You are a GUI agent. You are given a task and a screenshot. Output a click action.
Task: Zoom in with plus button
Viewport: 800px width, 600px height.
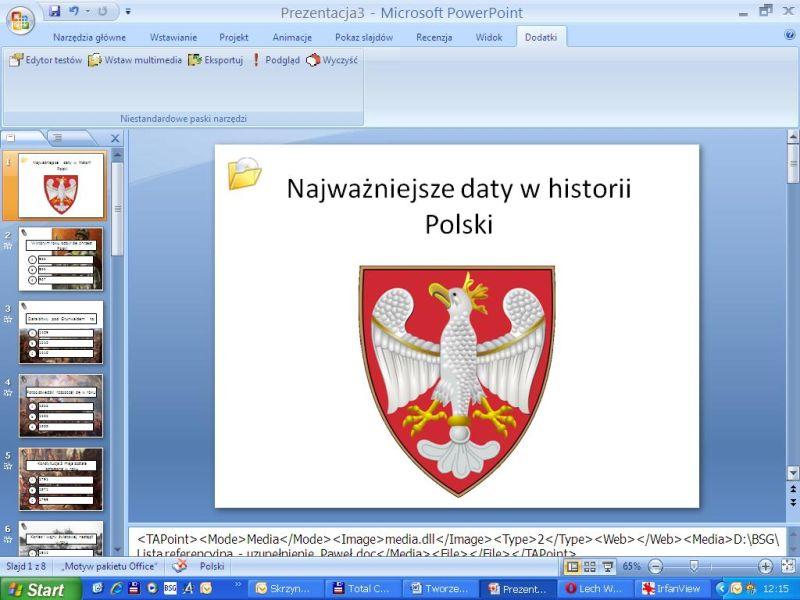click(x=765, y=566)
